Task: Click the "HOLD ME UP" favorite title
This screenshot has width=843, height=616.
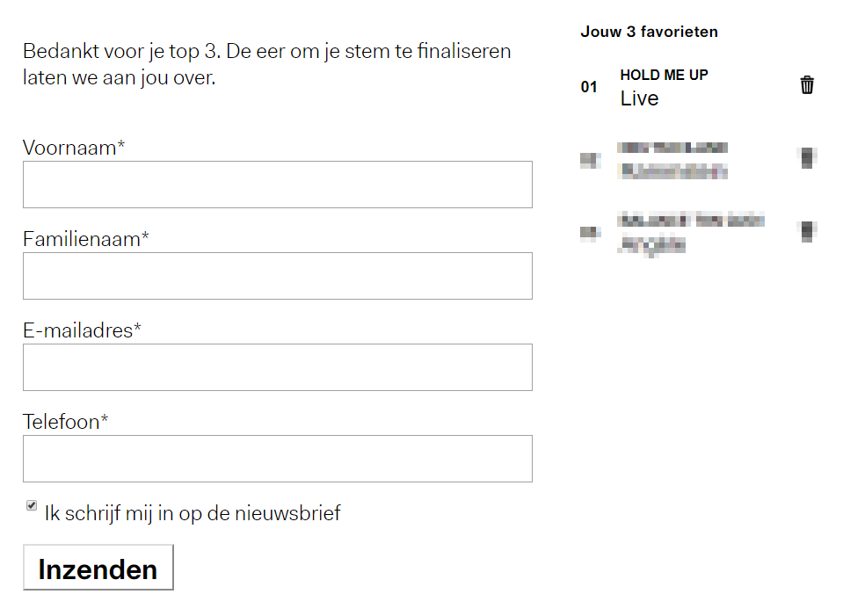Action: point(664,75)
